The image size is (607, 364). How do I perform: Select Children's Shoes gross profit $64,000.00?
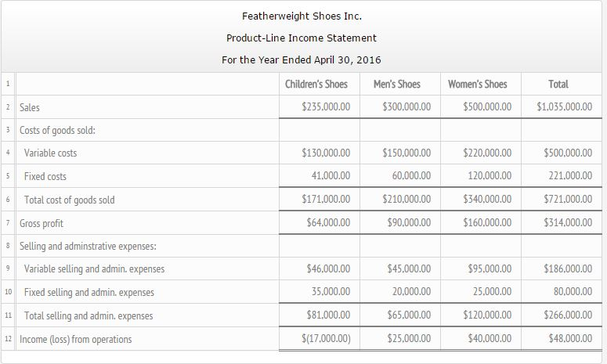click(326, 223)
